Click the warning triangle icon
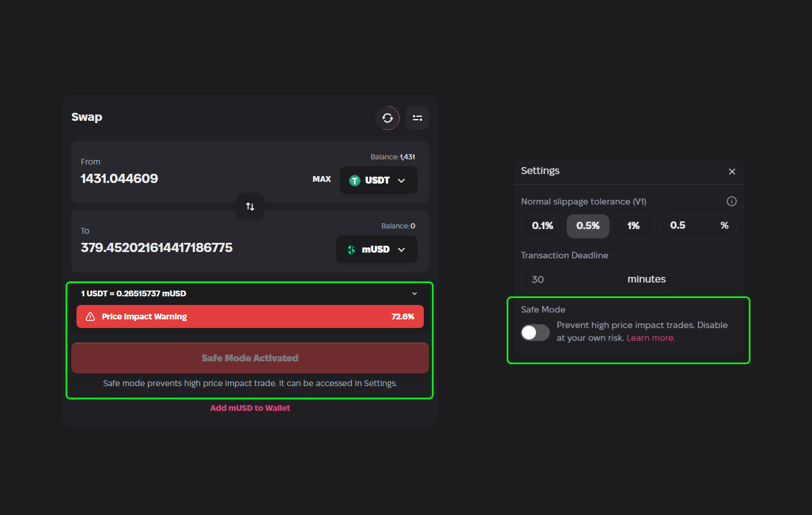Viewport: 812px width, 515px height. pos(90,316)
